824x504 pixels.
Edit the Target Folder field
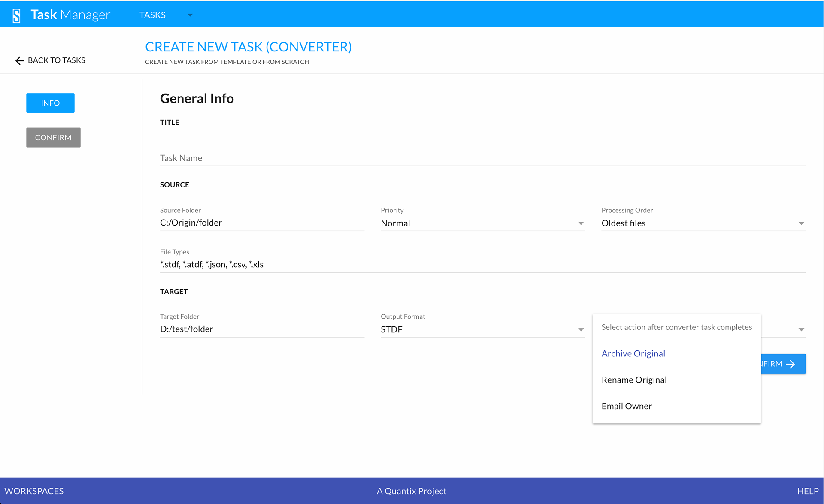(262, 329)
